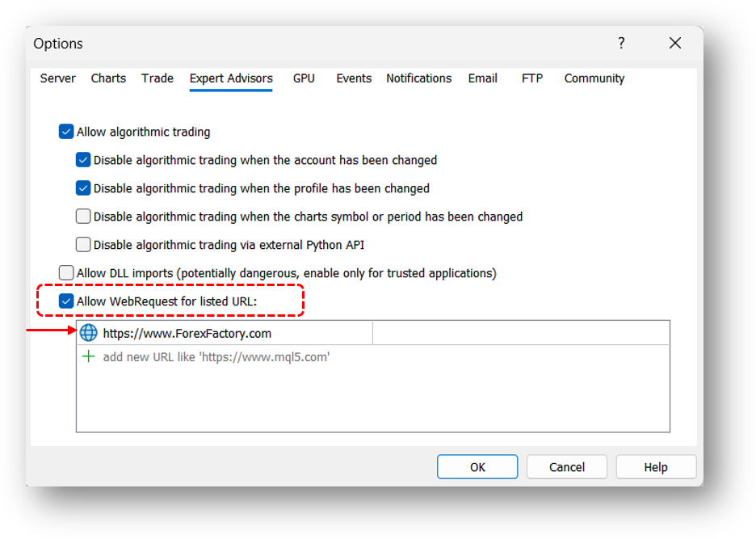756x539 pixels.
Task: Enable Allow DLL imports checkbox
Action: 66,273
